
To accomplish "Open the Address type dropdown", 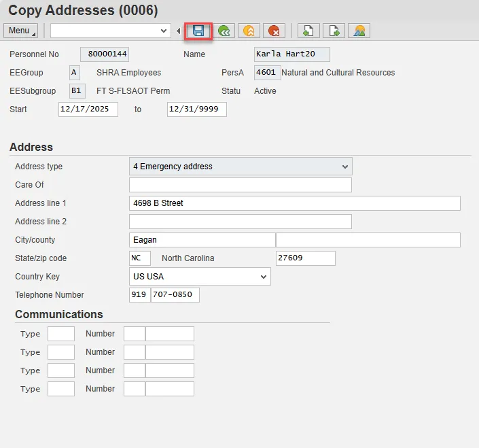I will (x=345, y=167).
